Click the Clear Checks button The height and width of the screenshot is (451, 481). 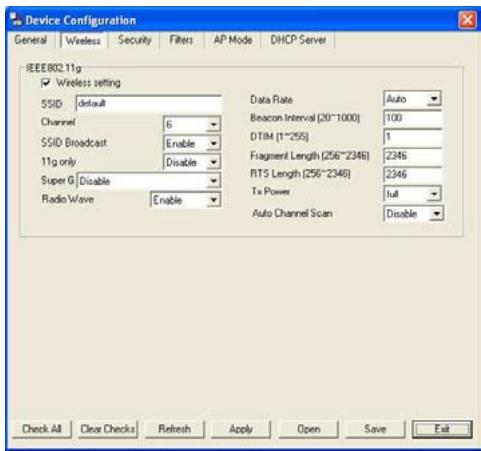click(x=108, y=429)
